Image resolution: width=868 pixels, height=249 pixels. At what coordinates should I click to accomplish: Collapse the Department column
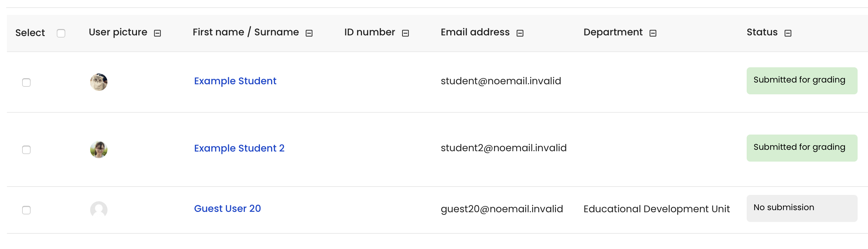(653, 33)
